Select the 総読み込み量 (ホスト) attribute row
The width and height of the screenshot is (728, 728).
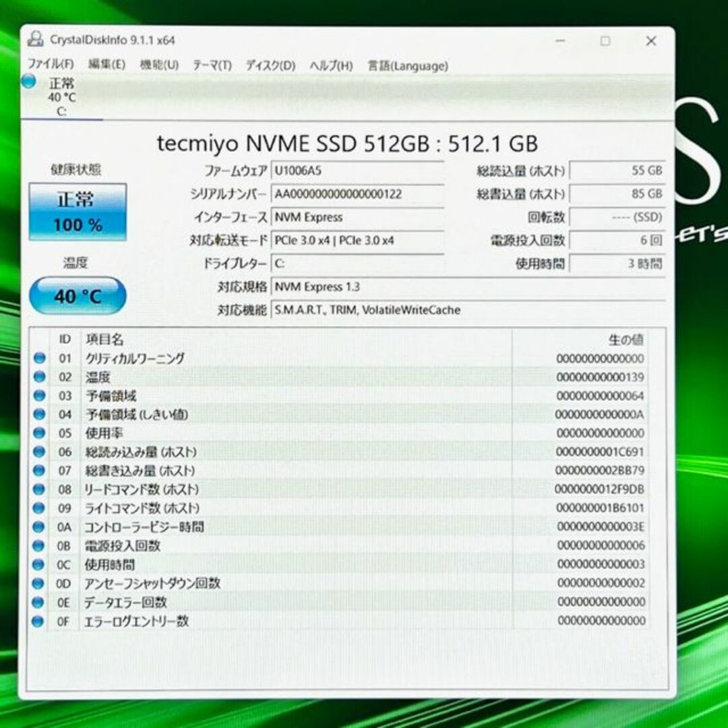pyautogui.click(x=339, y=452)
